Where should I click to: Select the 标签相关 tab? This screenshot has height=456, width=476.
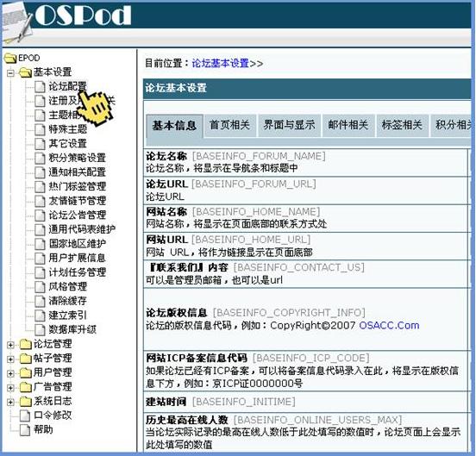tap(402, 125)
